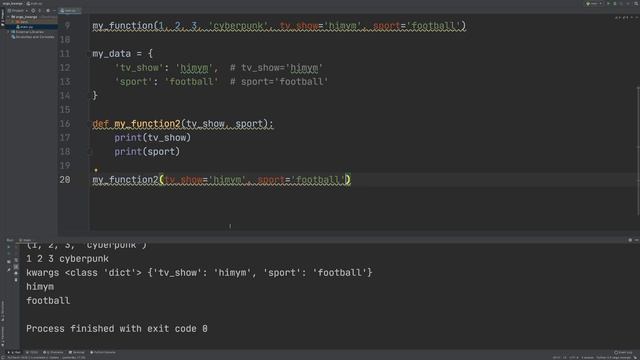The width and height of the screenshot is (640, 360).
Task: Click the Favorites stripe button on left edge
Action: pyautogui.click(x=2, y=337)
